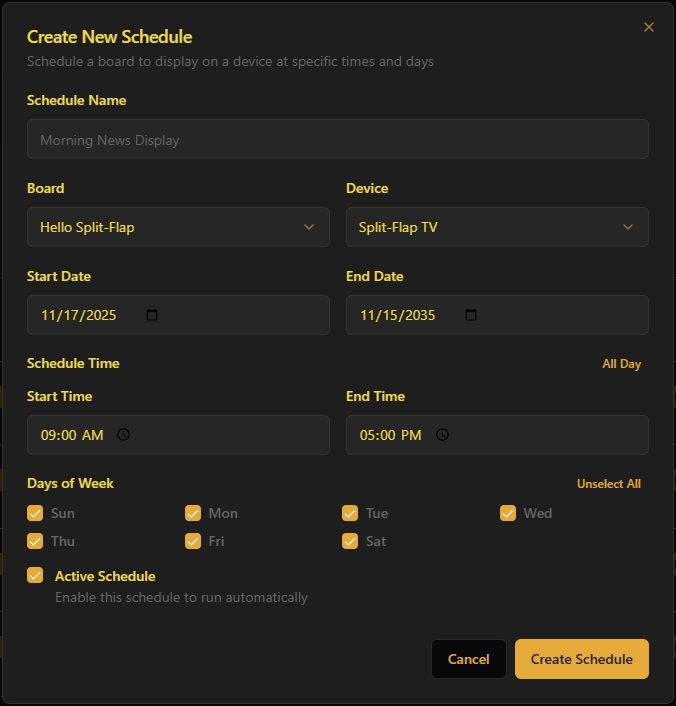
Task: Close the Create New Schedule dialog
Action: [649, 27]
